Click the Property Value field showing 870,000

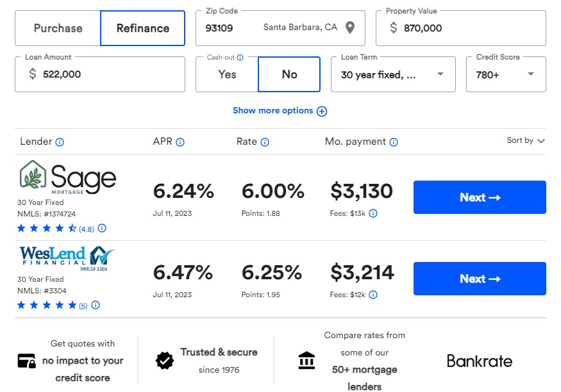[461, 28]
